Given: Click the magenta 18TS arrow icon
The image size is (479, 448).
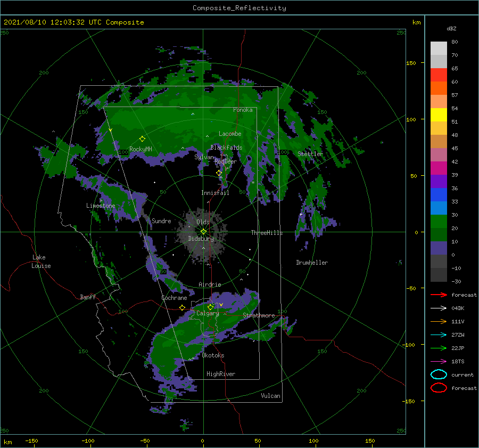Looking at the screenshot, I should (x=439, y=362).
